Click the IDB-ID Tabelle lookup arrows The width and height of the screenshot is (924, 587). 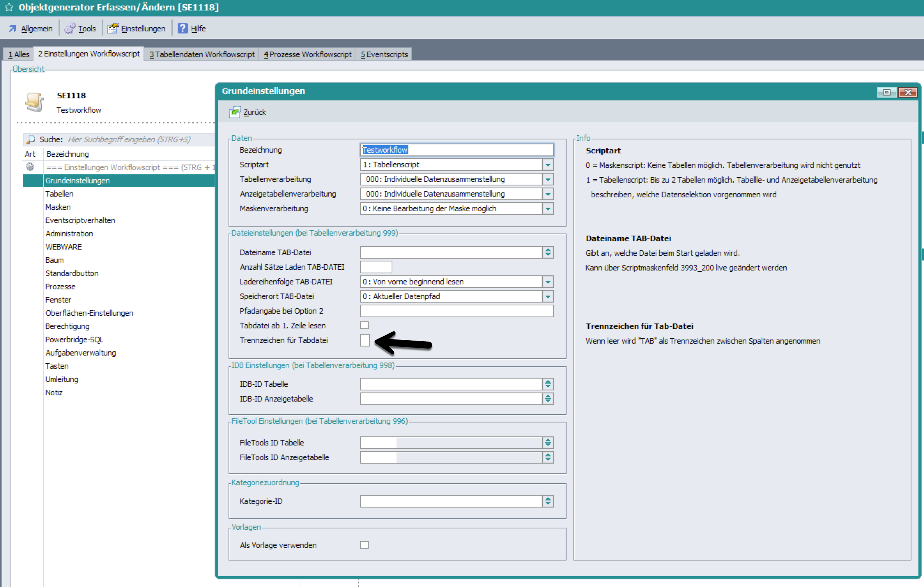548,384
